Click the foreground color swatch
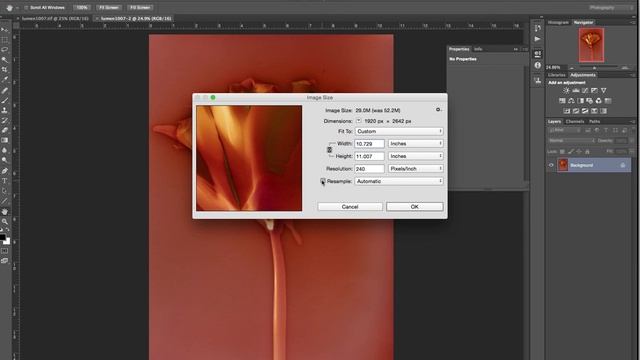This screenshot has height=360, width=640. click(x=2, y=238)
